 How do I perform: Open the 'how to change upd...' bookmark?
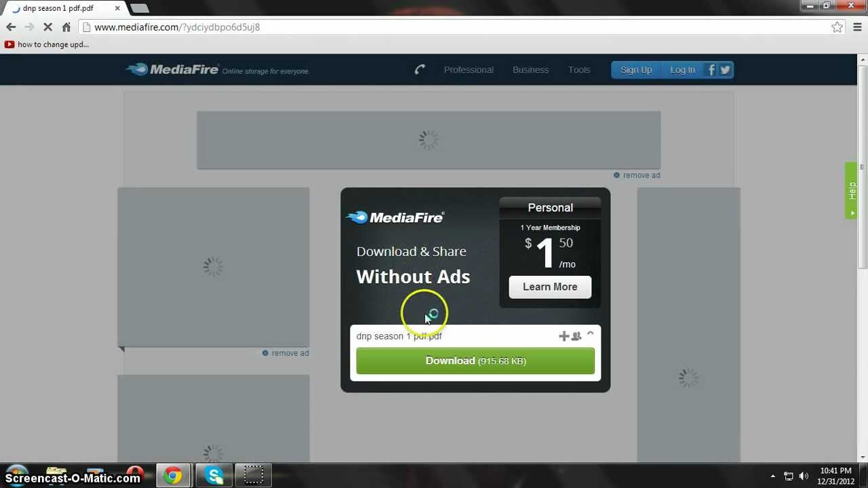point(47,45)
